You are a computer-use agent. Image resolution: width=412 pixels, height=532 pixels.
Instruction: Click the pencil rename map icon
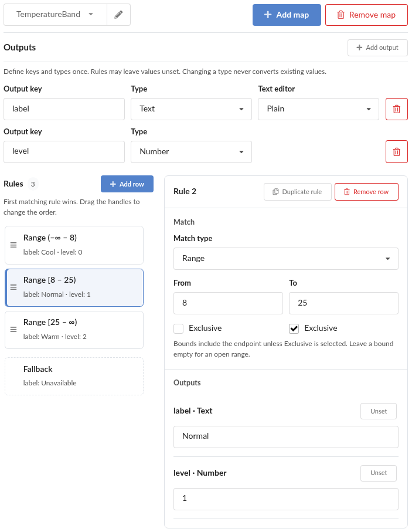tap(118, 15)
